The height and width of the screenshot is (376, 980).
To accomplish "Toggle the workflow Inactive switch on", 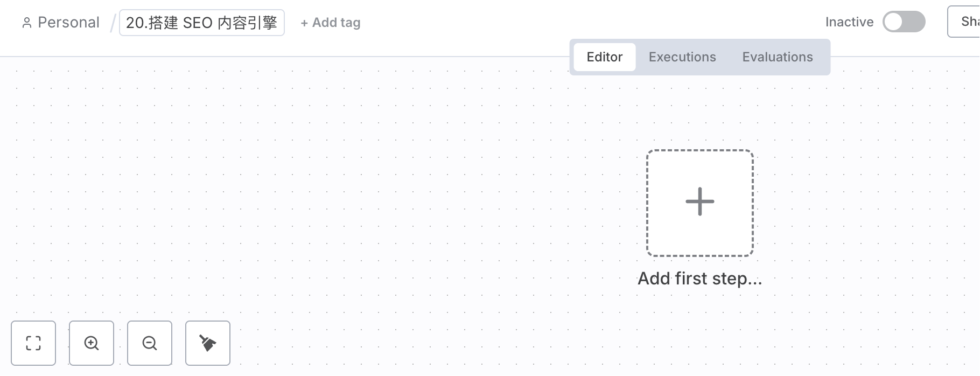I will (x=904, y=22).
